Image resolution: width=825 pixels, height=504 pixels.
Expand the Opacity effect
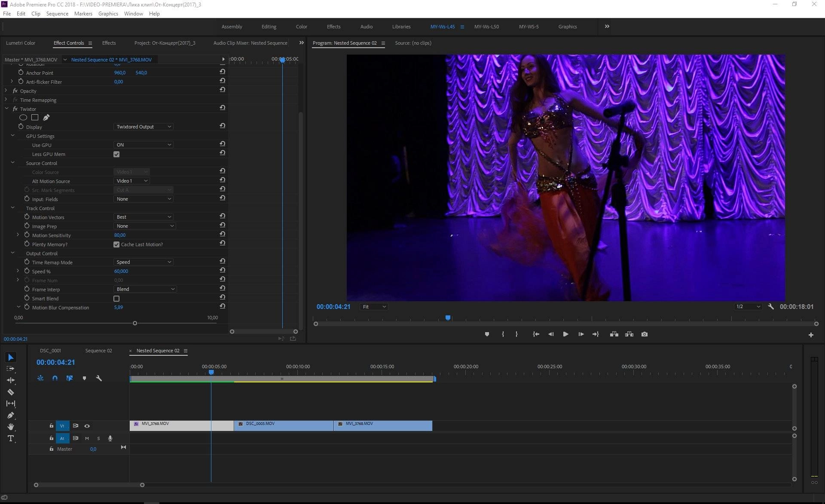tap(6, 91)
